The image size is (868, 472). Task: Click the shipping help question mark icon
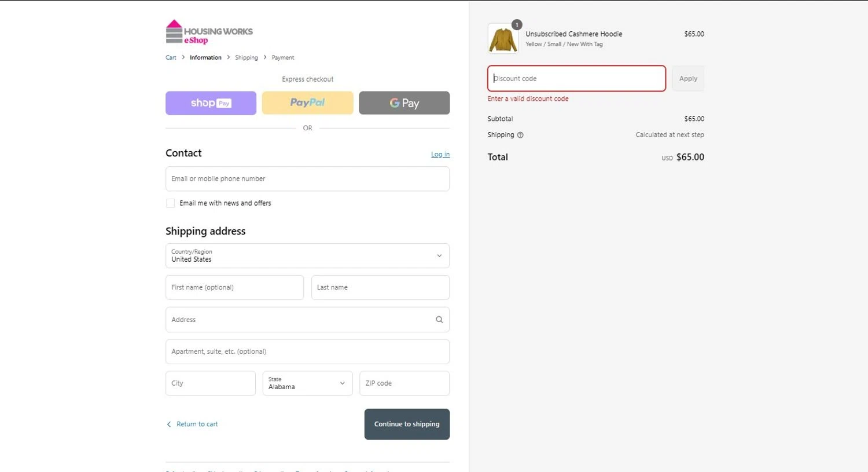click(520, 135)
